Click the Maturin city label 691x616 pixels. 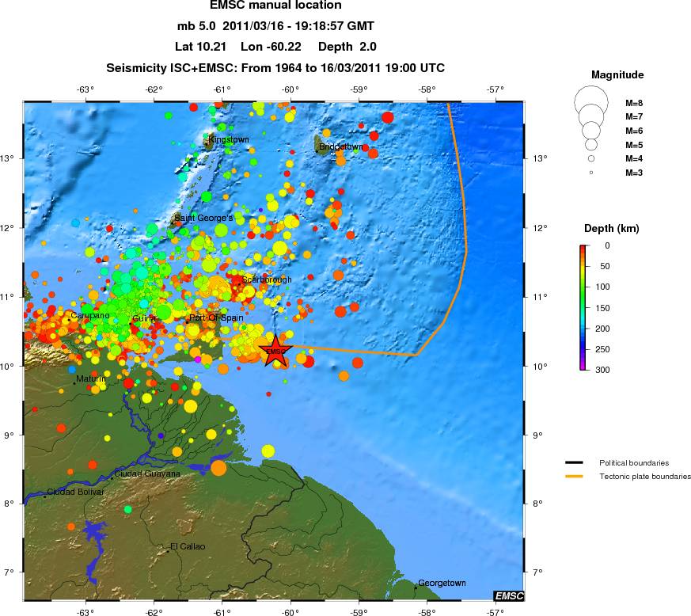(x=91, y=378)
